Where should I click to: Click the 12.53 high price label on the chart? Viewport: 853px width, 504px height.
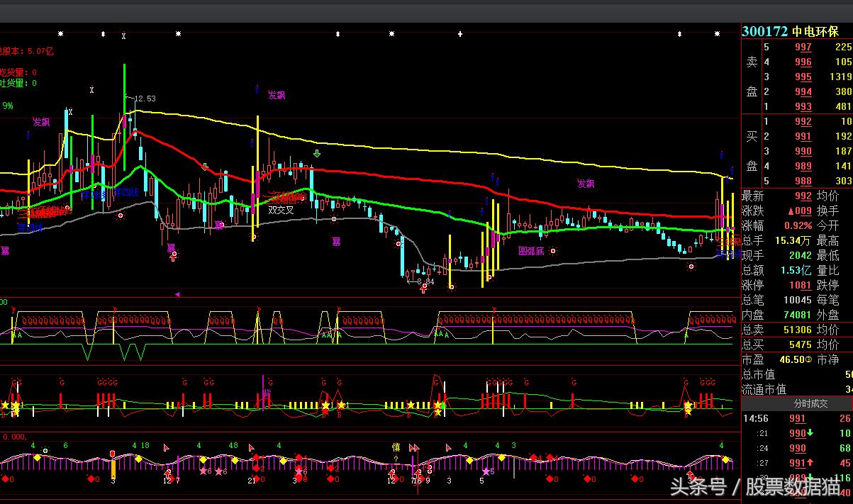click(144, 99)
